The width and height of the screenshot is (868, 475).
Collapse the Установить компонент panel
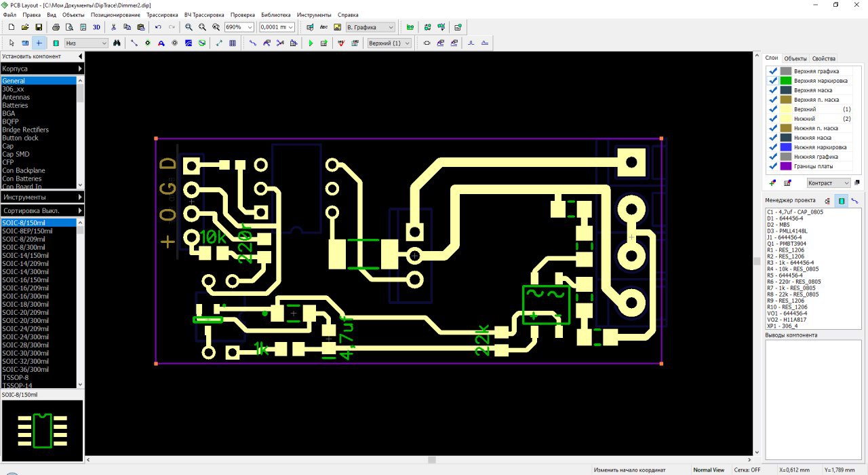point(80,56)
